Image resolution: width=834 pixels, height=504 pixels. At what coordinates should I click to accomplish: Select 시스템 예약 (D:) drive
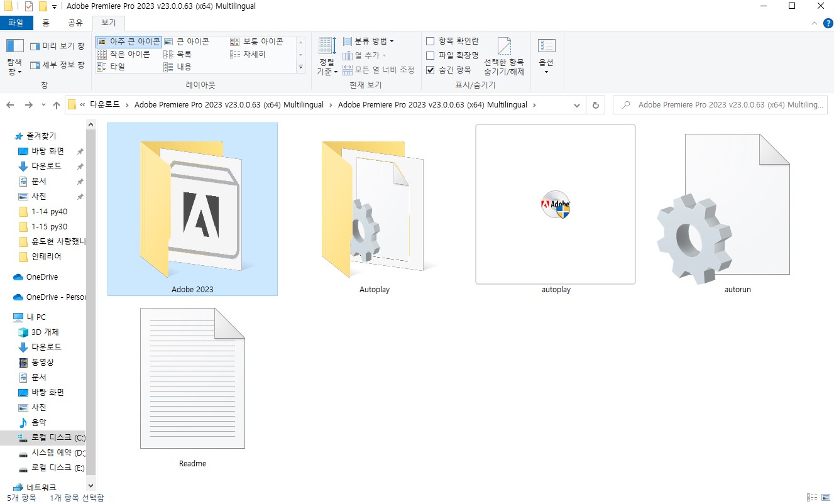click(58, 452)
